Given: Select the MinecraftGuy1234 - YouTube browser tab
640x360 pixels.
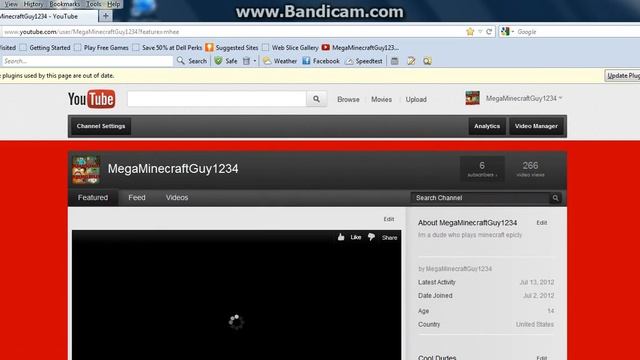Looking at the screenshot, I should (48, 16).
